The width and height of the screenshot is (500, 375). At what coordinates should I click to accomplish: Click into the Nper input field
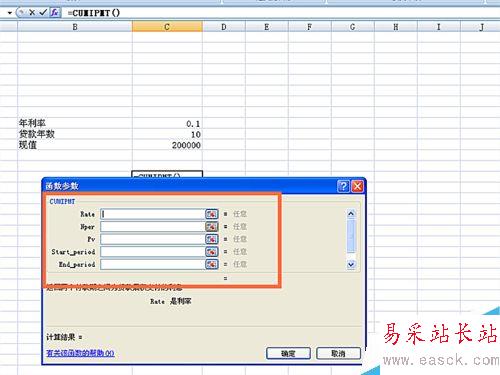point(153,226)
